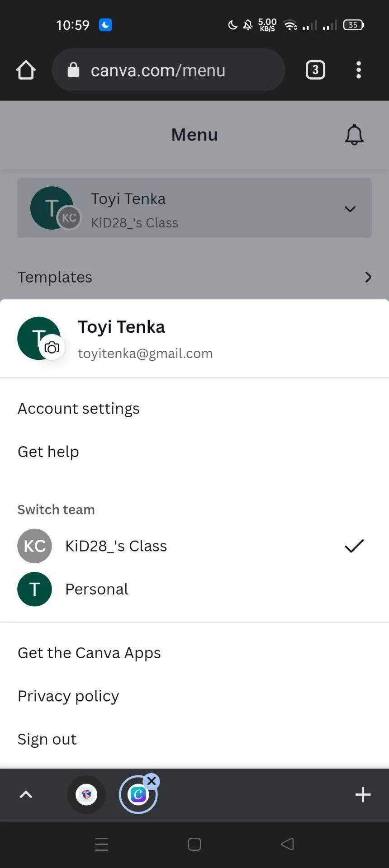The height and width of the screenshot is (868, 389).
Task: Tap the browser home icon
Action: [26, 70]
